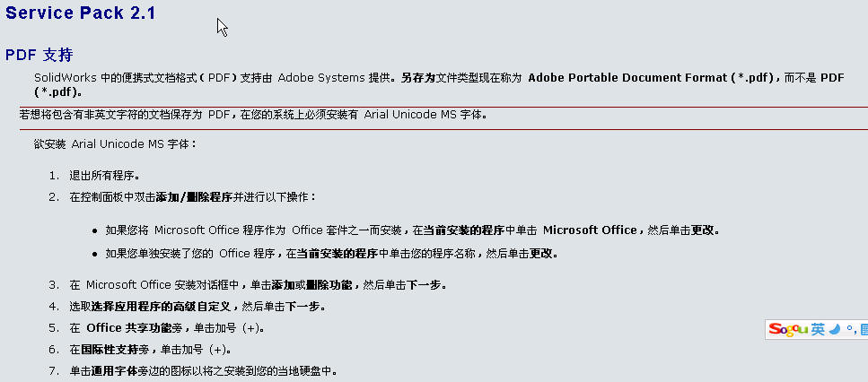Click bold 通用字体 in step 7
The width and height of the screenshot is (868, 382).
[x=106, y=371]
